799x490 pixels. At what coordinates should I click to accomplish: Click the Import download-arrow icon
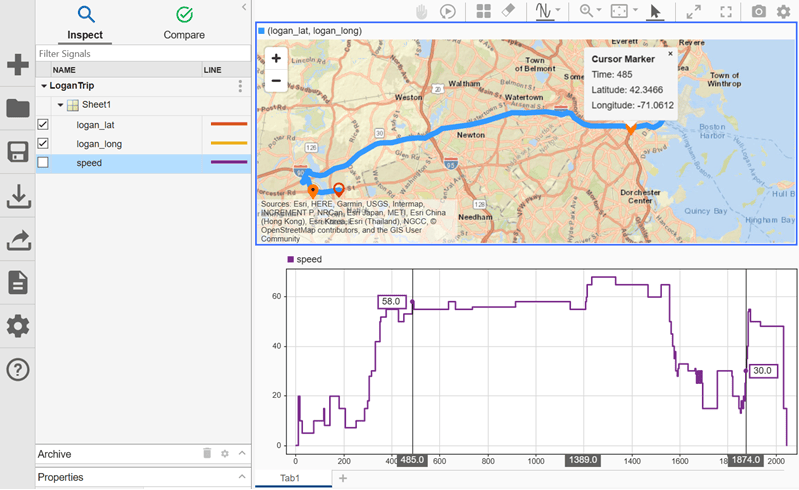[18, 197]
